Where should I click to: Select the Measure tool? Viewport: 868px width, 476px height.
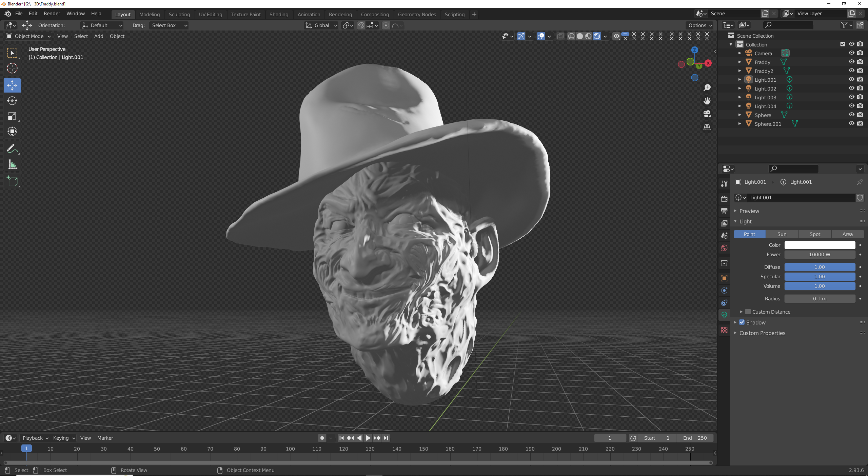coord(12,164)
